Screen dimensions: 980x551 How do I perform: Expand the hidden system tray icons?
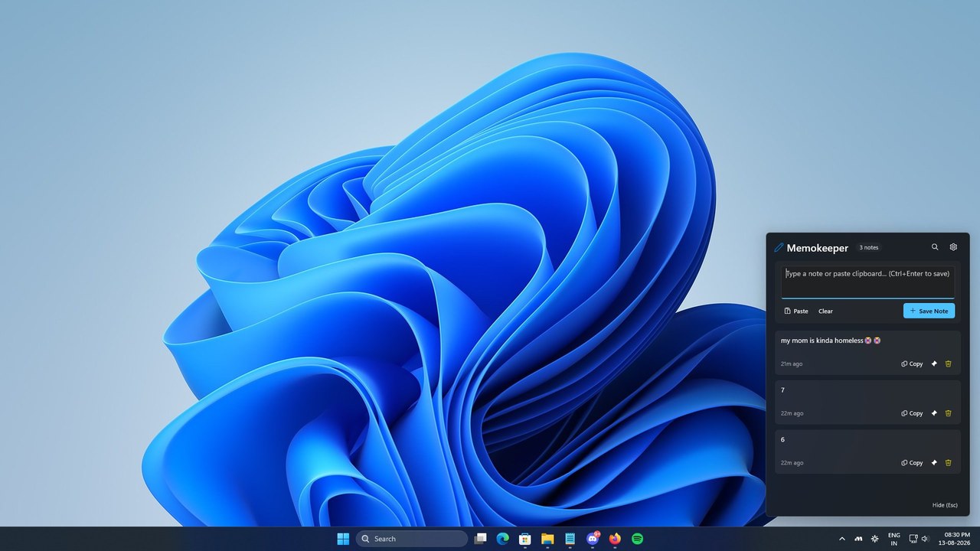point(842,539)
